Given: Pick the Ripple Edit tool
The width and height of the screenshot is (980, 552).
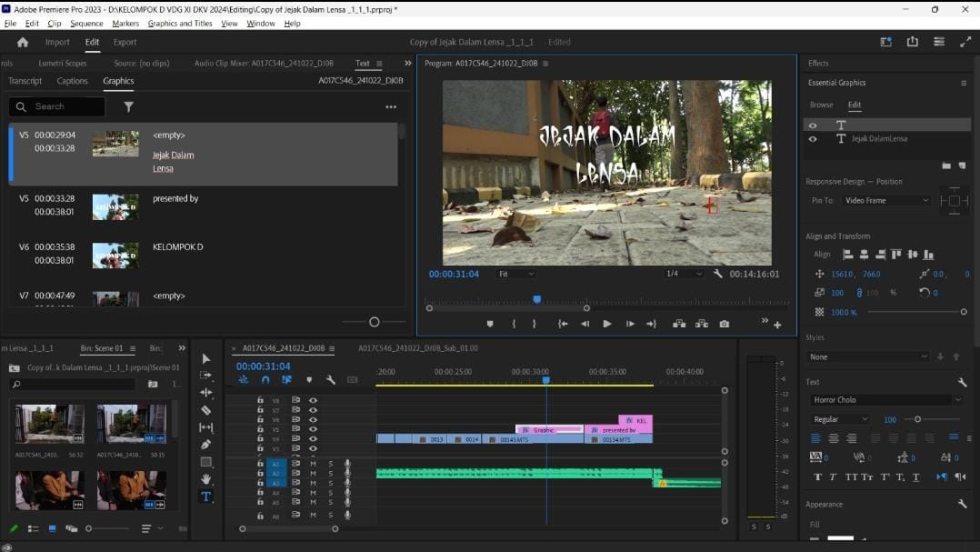Looking at the screenshot, I should pyautogui.click(x=206, y=391).
